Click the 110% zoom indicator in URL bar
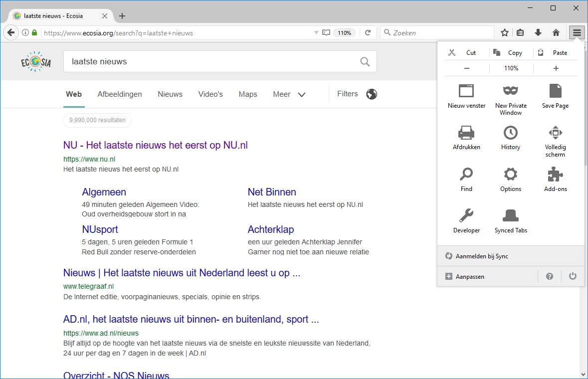This screenshot has width=588, height=379. tap(344, 33)
